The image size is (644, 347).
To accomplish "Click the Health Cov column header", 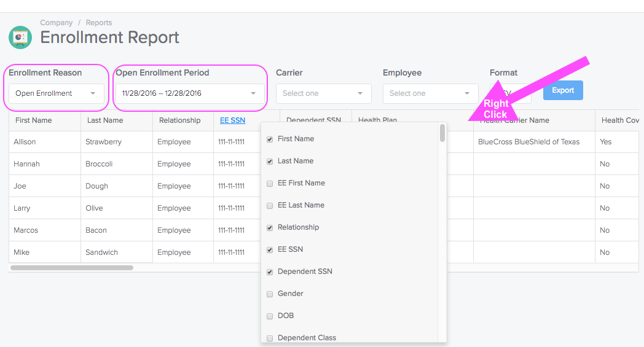I will point(617,120).
